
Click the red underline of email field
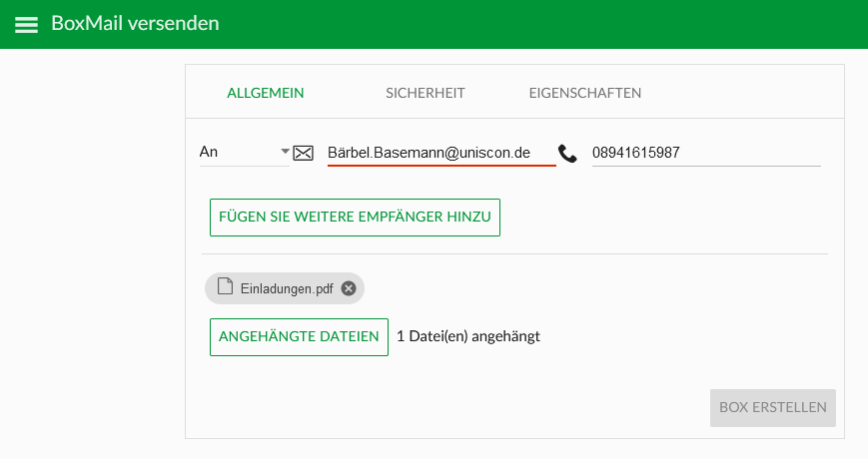tap(441, 165)
